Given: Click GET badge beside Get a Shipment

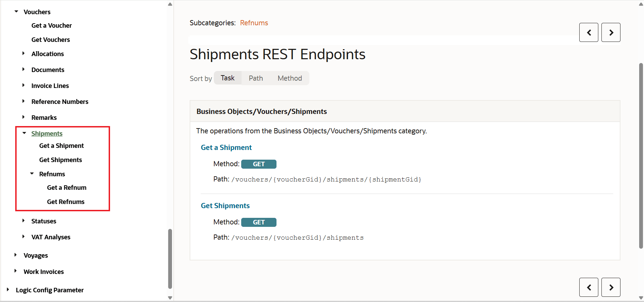Looking at the screenshot, I should (x=259, y=164).
